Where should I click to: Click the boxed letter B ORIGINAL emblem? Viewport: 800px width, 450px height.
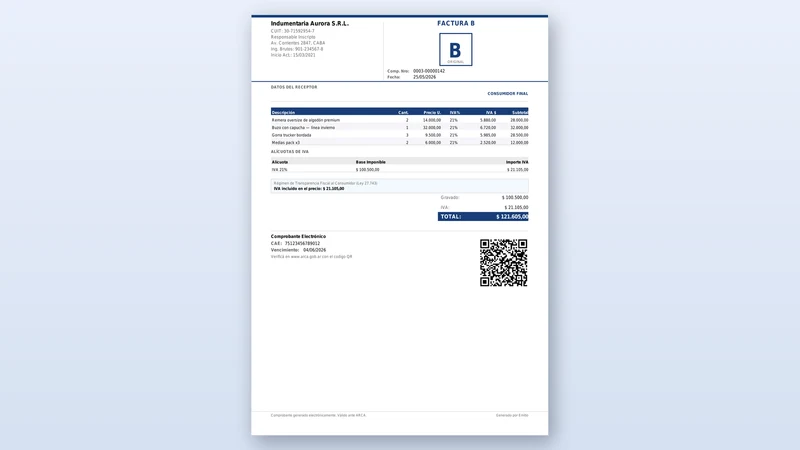point(456,49)
